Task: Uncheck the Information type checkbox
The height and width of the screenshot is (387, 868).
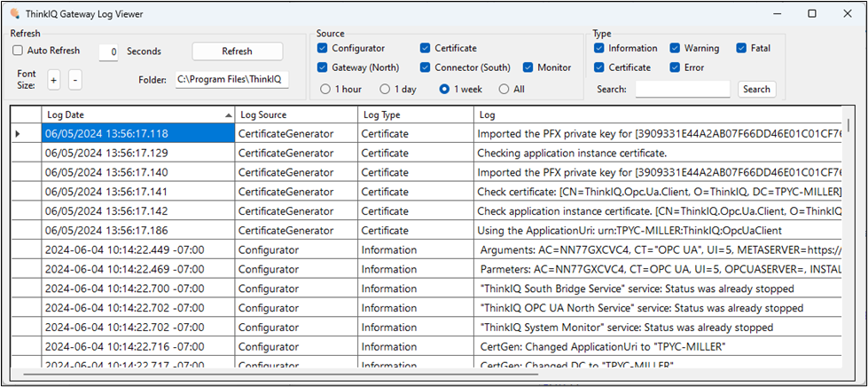Action: tap(599, 48)
